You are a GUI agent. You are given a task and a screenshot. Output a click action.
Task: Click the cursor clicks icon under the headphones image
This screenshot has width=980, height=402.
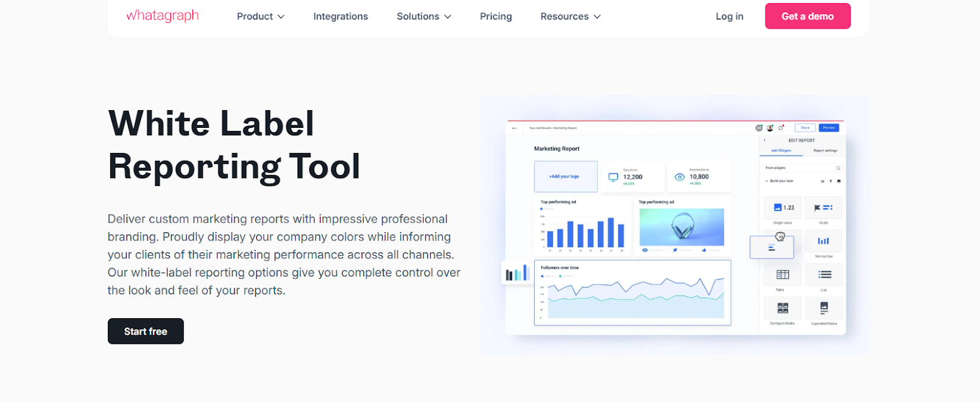[674, 250]
